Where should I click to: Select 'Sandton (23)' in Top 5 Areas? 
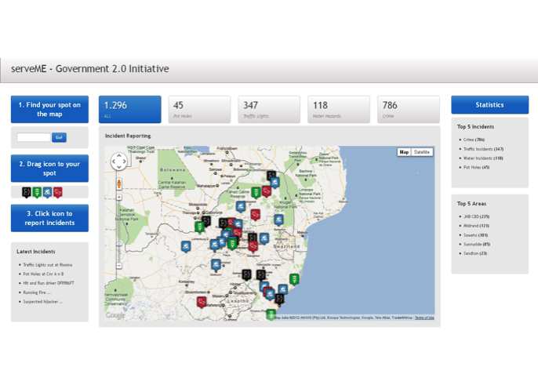coord(475,253)
